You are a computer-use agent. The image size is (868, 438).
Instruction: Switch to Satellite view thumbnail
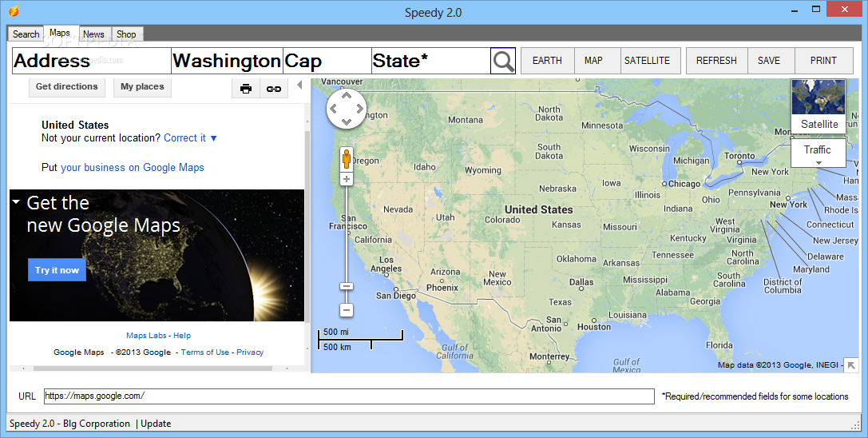click(x=818, y=106)
